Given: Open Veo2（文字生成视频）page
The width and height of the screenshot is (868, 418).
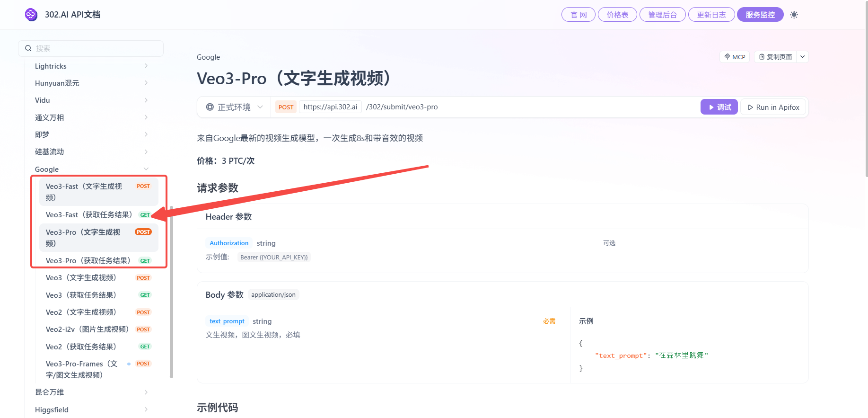Looking at the screenshot, I should click(98, 312).
